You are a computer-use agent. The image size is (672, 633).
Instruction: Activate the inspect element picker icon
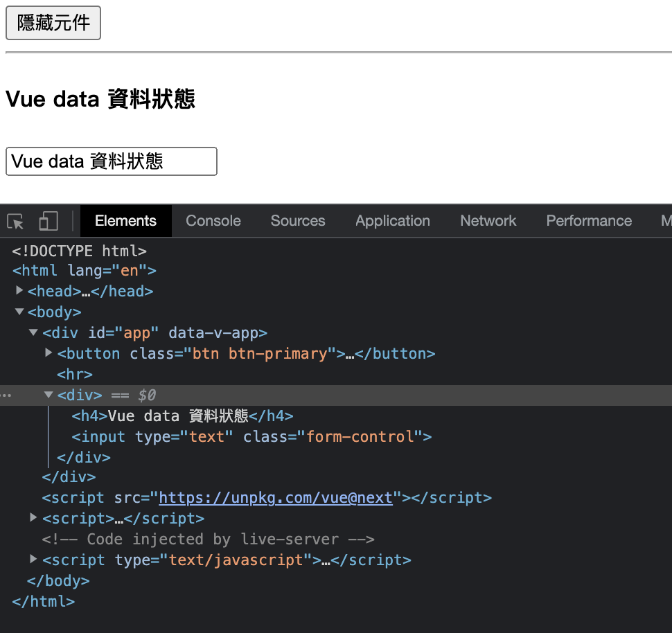click(15, 221)
